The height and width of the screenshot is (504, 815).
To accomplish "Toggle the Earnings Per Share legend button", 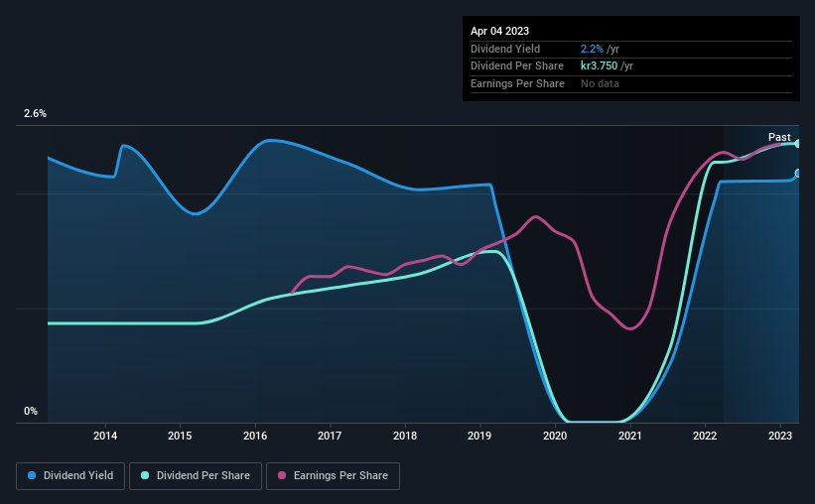I will tap(333, 476).
